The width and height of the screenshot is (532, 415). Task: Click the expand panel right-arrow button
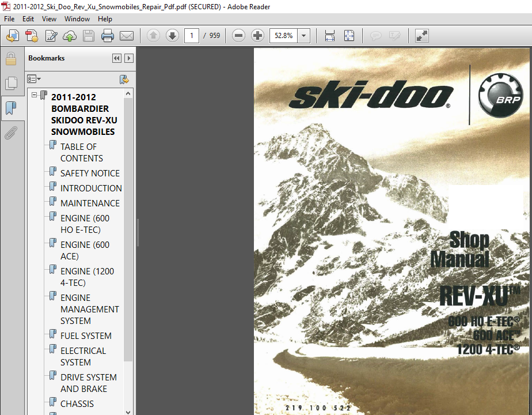tap(129, 58)
